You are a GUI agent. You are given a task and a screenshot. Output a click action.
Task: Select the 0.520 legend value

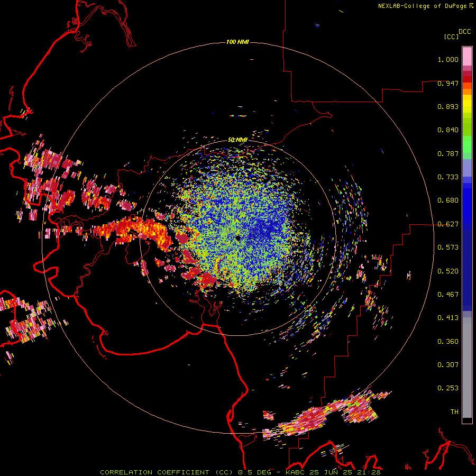pos(448,271)
